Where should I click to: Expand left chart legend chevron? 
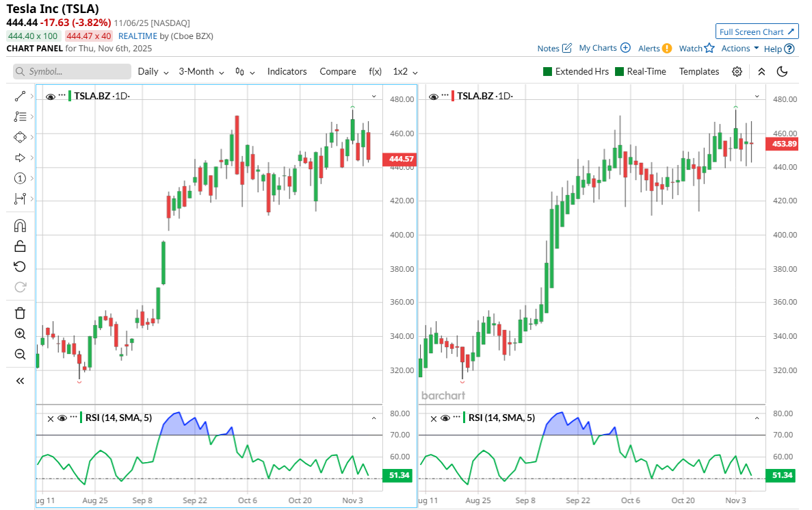pyautogui.click(x=374, y=97)
